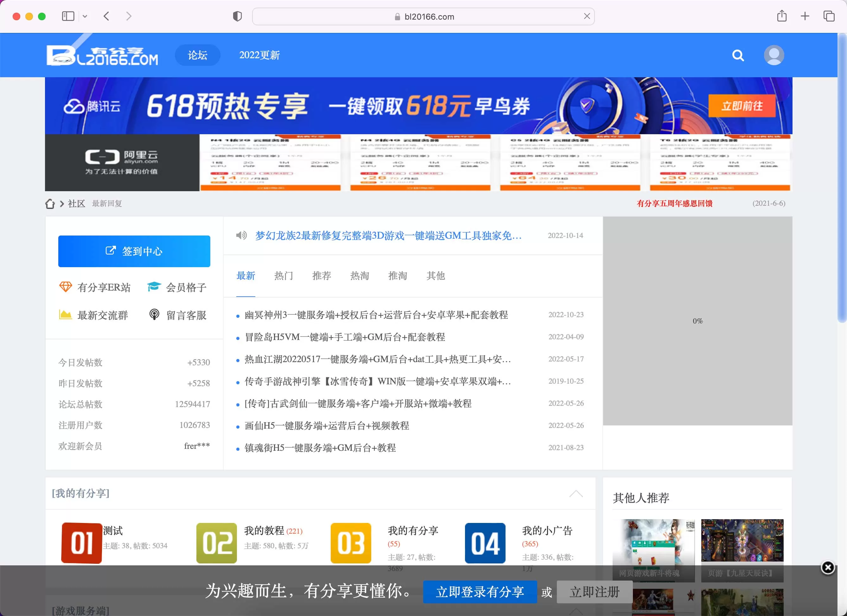The width and height of the screenshot is (847, 616).
Task: Open the 留言客服 link
Action: 177,315
